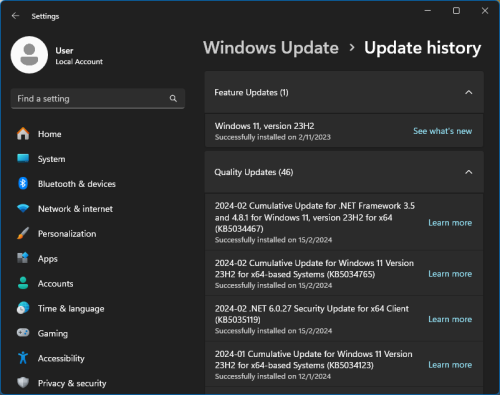The height and width of the screenshot is (395, 500).
Task: Collapse the Quality Updates section chevron
Action: click(469, 172)
